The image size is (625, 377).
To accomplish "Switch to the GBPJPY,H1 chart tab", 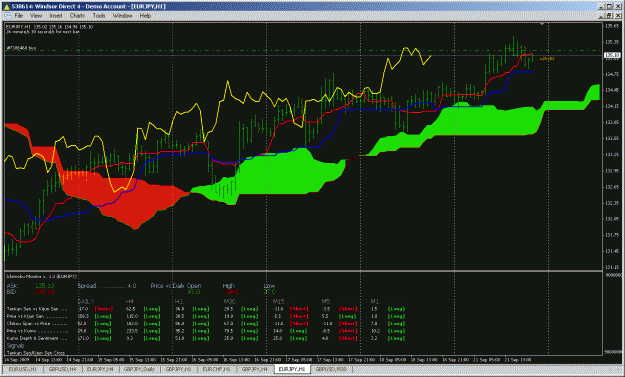I will [178, 369].
